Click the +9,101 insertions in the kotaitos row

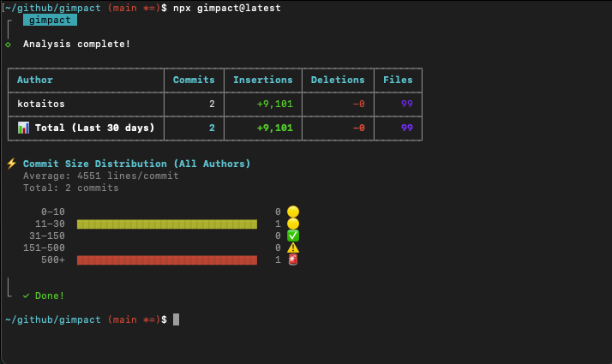[x=275, y=104]
